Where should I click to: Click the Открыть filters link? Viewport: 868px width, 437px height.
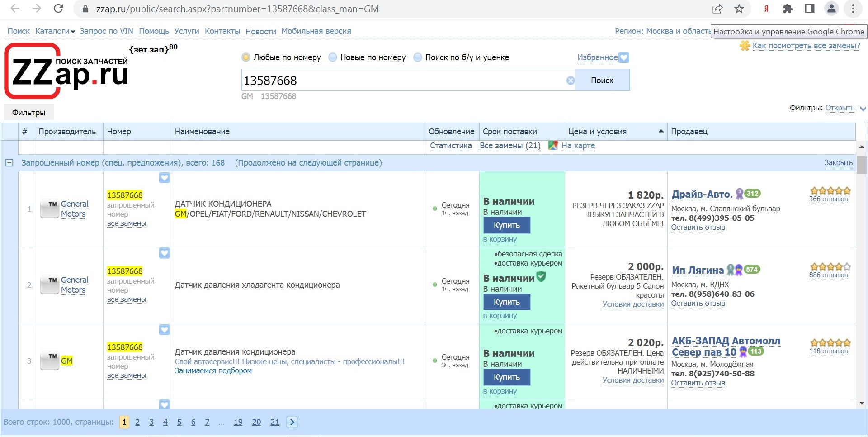tap(840, 108)
